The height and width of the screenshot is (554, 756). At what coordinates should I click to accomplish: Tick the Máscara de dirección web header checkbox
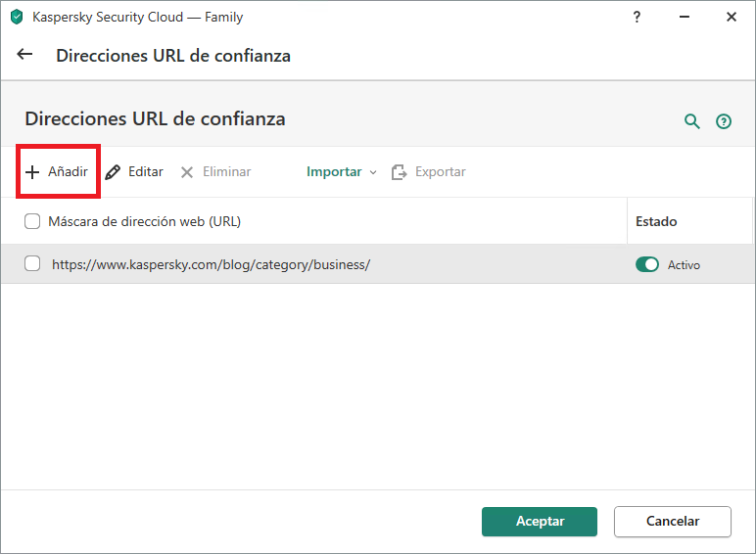(32, 221)
